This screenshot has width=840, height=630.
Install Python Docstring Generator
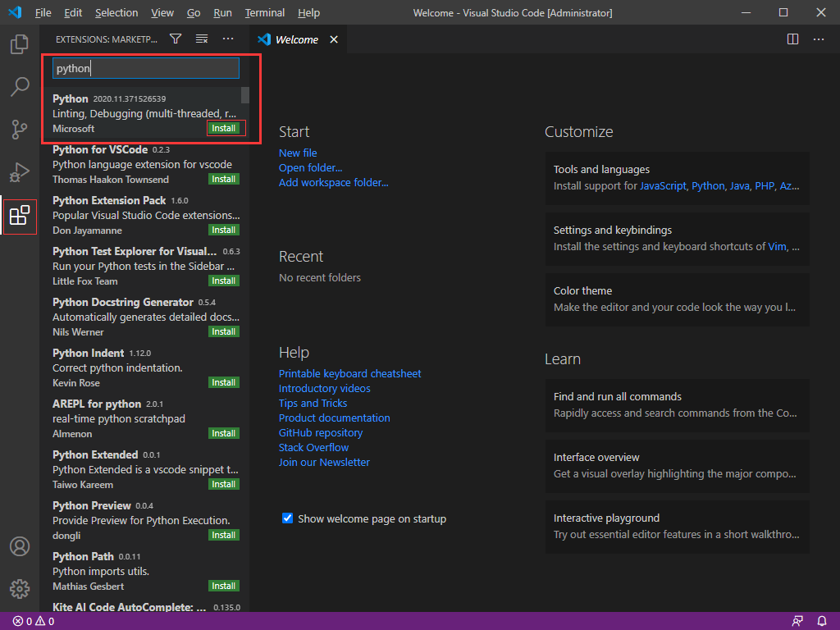click(223, 331)
